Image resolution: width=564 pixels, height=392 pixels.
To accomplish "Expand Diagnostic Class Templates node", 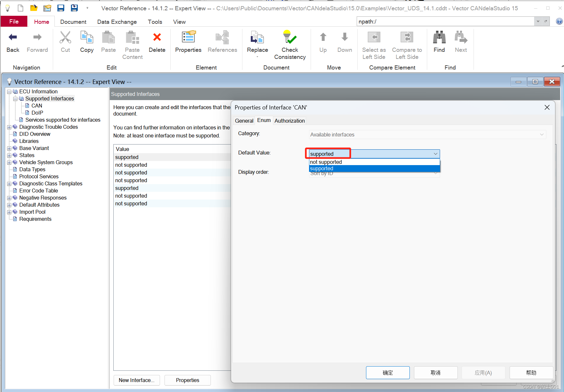I will coord(9,184).
